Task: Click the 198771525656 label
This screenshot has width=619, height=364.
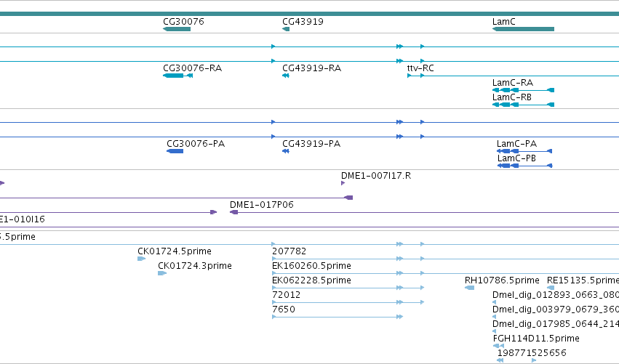Action: coord(532,353)
